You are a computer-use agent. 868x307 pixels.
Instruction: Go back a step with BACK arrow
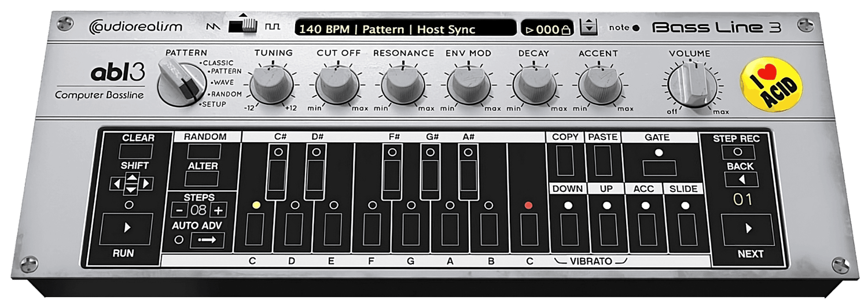click(x=741, y=180)
